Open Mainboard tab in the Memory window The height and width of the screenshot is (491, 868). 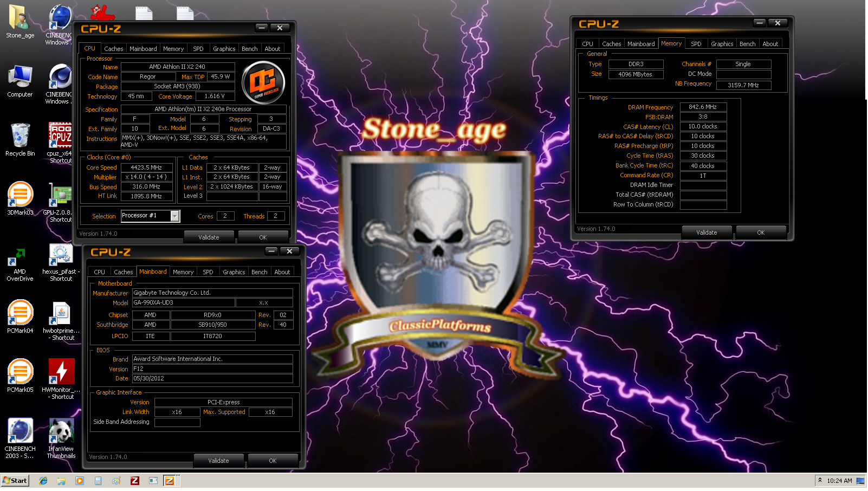coord(642,44)
